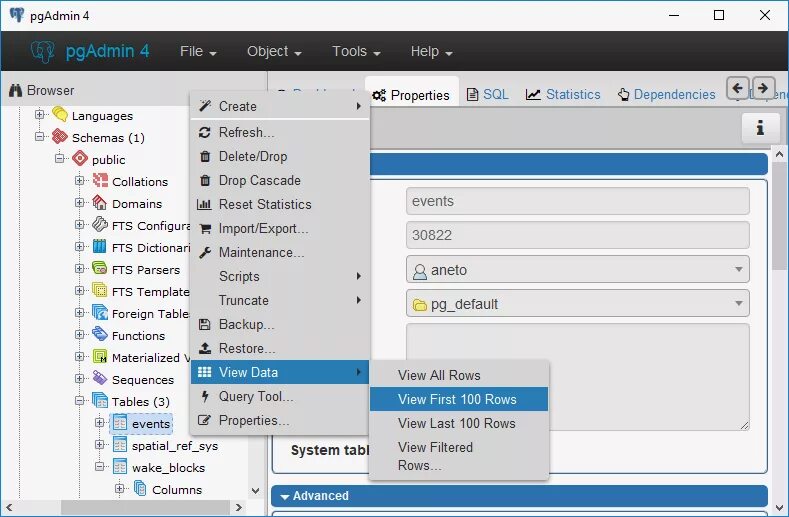
Task: Open the Tools menu
Action: [356, 51]
